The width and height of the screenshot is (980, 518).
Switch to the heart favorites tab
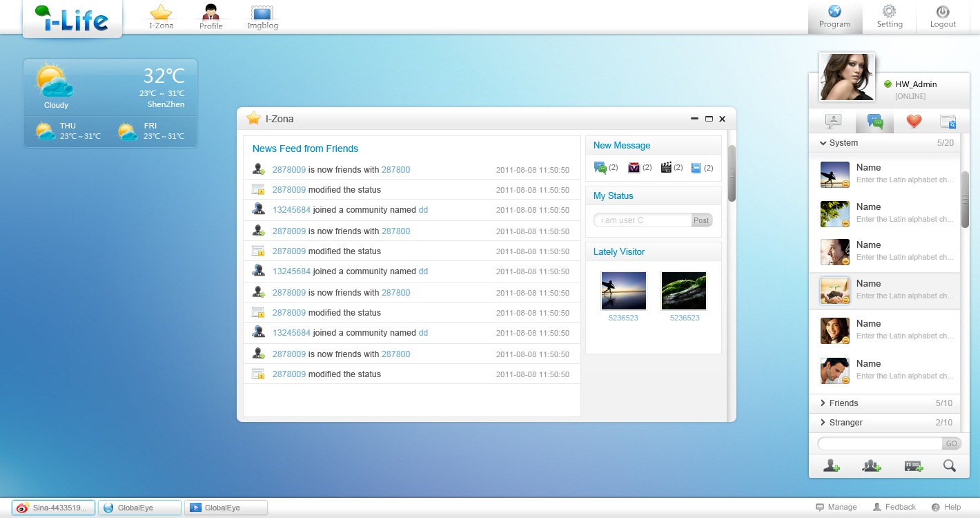[x=914, y=122]
